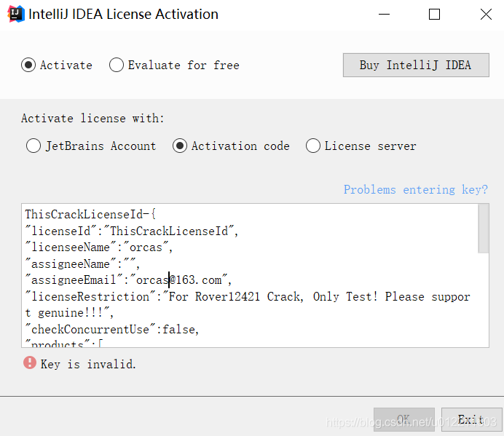Close the License Activation dialog
Image resolution: width=504 pixels, height=436 pixels.
point(486,15)
